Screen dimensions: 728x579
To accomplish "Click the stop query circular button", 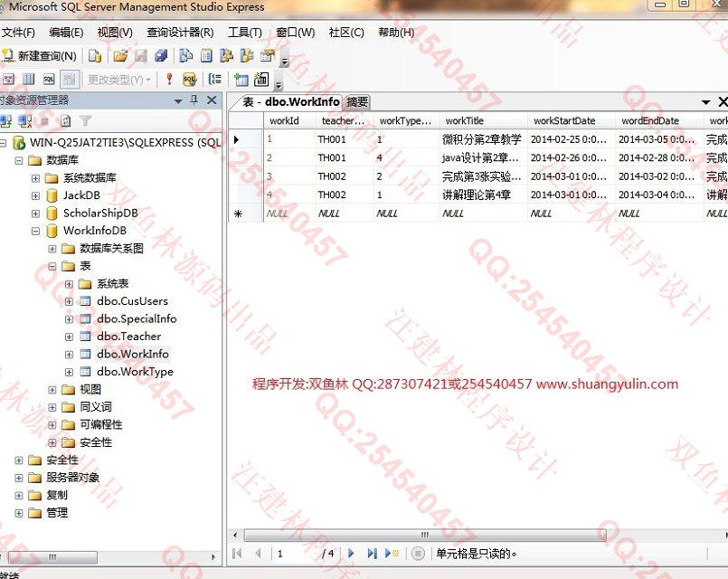I will click(x=418, y=554).
